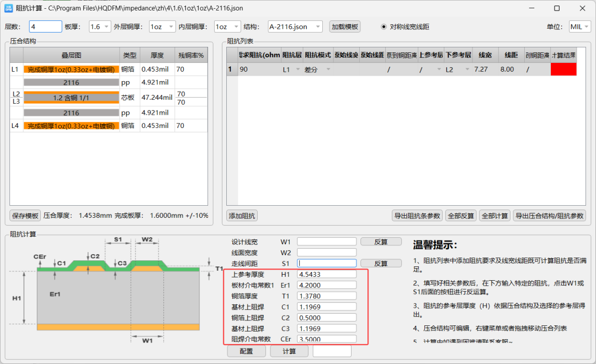Click 导出阻抗条参数 button
Screen dimensions: 596x364
pos(417,216)
